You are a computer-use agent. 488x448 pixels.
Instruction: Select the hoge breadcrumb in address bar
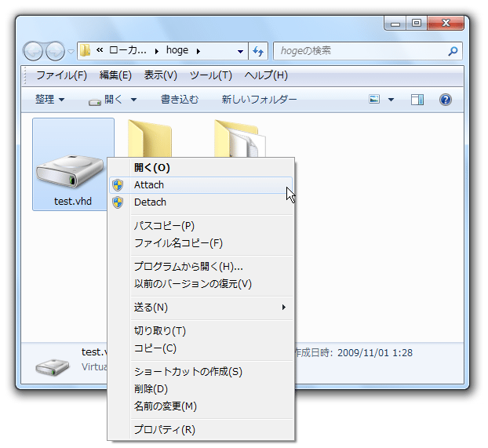coord(177,50)
